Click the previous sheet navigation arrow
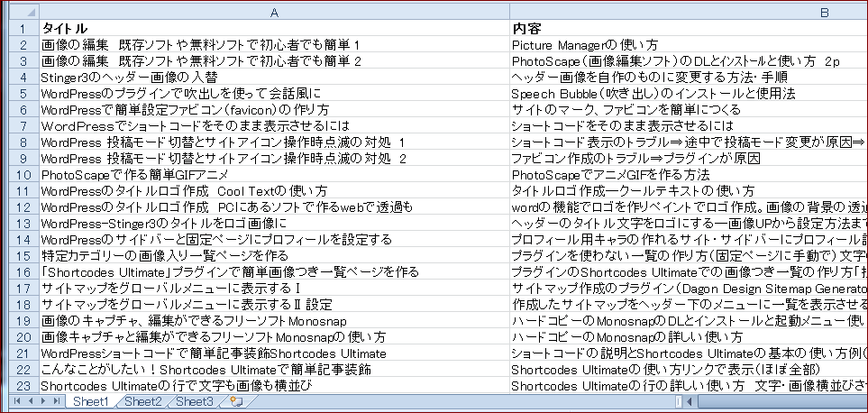This screenshot has width=868, height=413. (x=30, y=400)
